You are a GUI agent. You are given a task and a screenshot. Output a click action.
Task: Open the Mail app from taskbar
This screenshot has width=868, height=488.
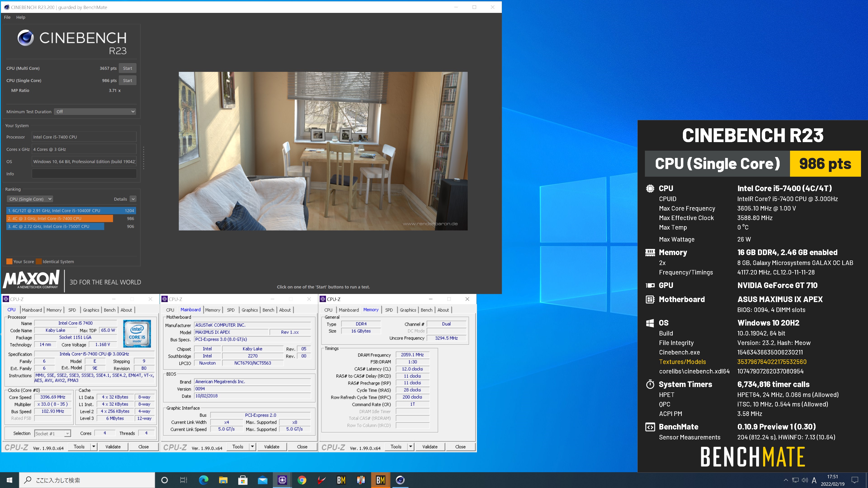click(x=262, y=480)
